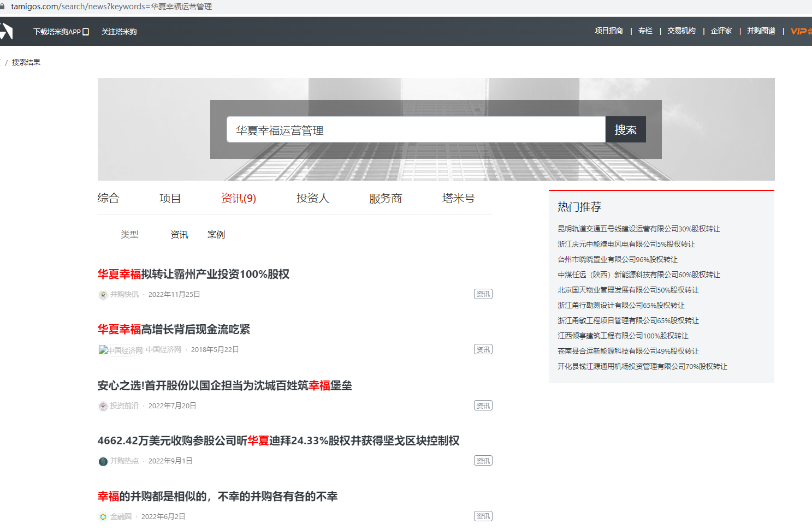Screen dimensions: 812x530
Task: Open the 投资人 tab
Action: (x=313, y=198)
